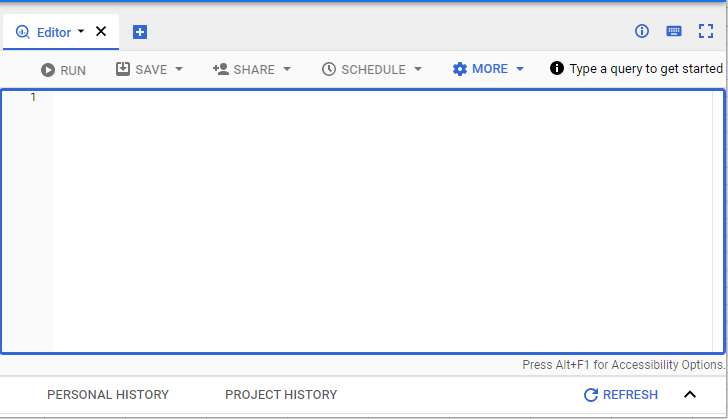Expand the Share dropdown arrow
The height and width of the screenshot is (419, 728).
[286, 69]
